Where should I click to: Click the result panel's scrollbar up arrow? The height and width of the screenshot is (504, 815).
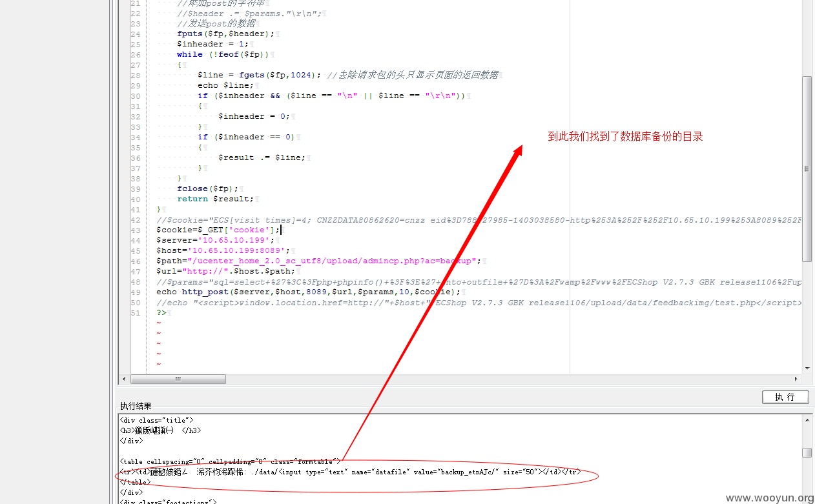(x=807, y=419)
